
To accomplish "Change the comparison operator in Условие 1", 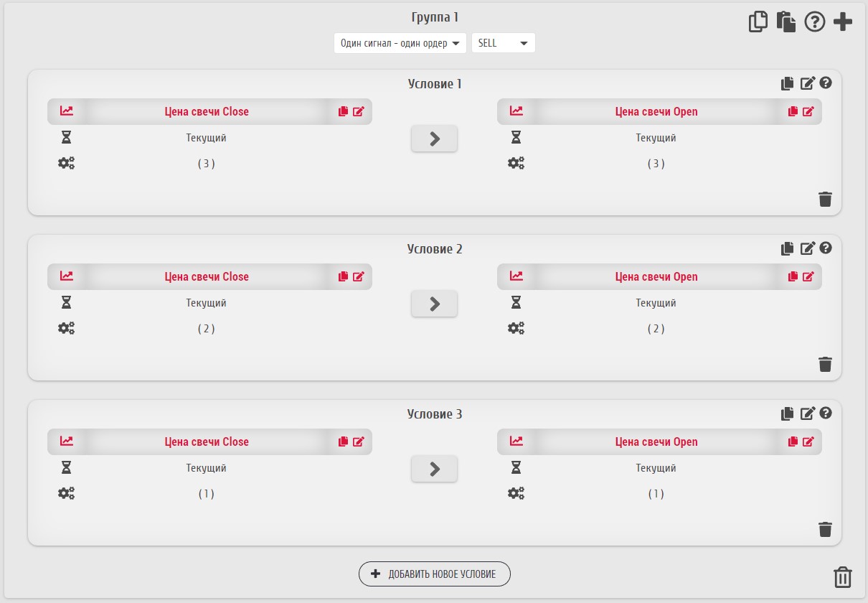I will tap(434, 139).
